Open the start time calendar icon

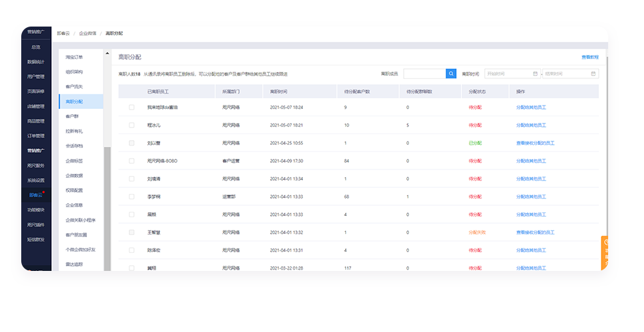pos(535,74)
